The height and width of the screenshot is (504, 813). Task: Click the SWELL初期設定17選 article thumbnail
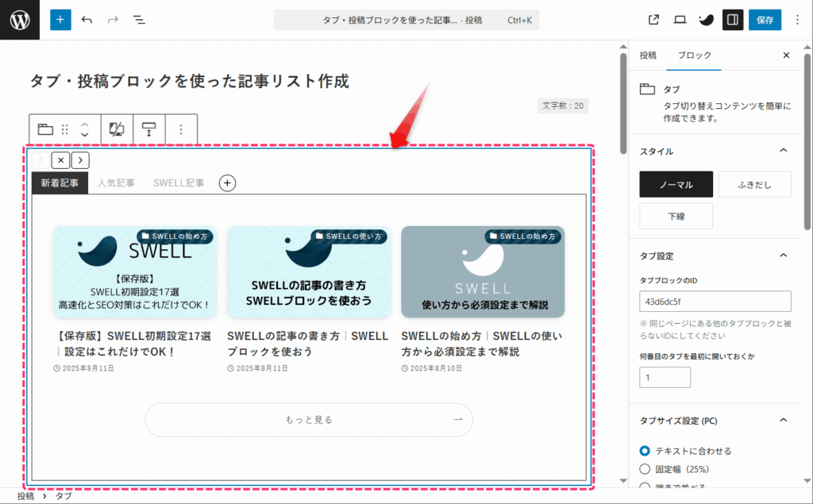134,271
